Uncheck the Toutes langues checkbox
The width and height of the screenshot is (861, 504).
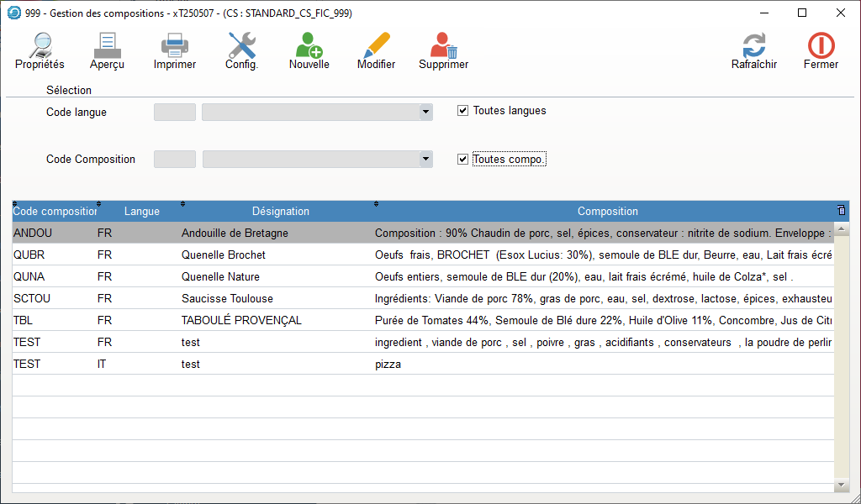tap(462, 111)
